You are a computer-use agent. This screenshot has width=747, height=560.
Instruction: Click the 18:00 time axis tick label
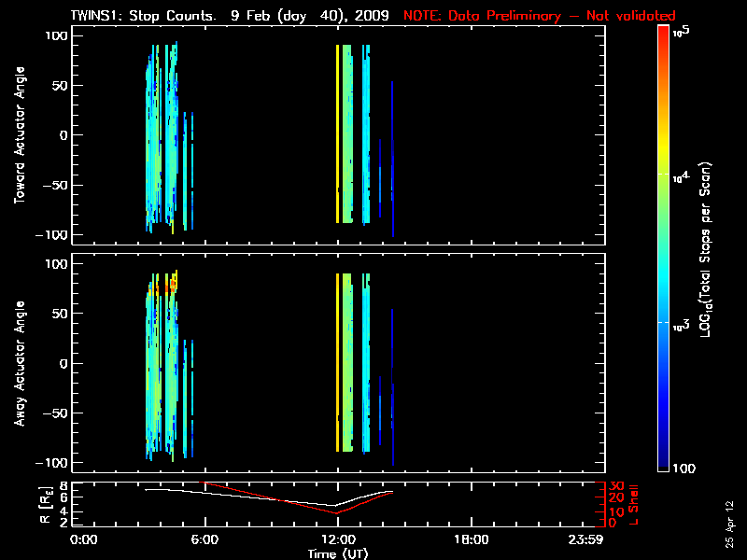(x=470, y=539)
